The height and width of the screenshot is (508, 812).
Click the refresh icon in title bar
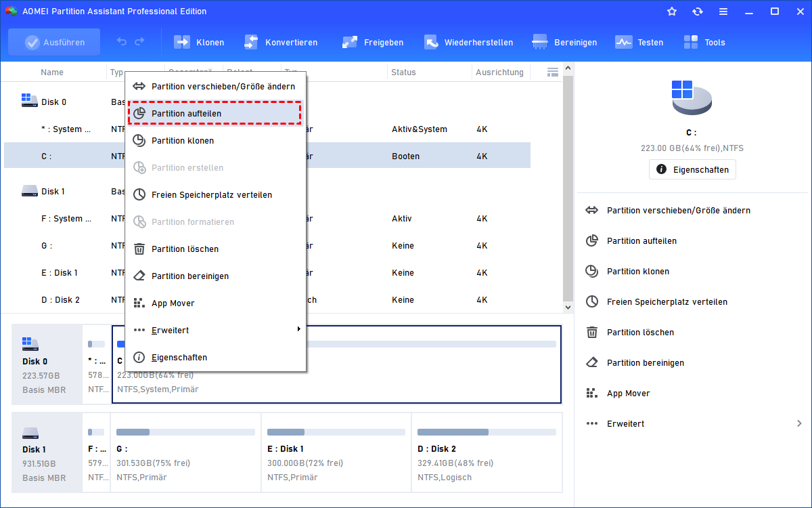pyautogui.click(x=698, y=12)
